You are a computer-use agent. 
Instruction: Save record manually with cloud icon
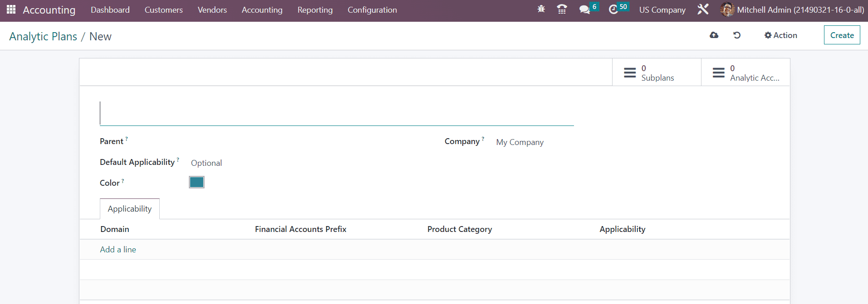click(714, 35)
